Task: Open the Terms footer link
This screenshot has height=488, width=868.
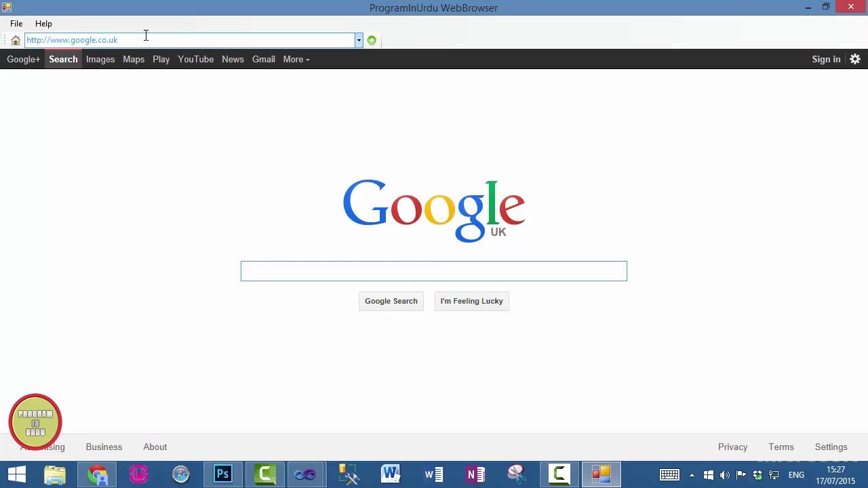Action: 781,447
